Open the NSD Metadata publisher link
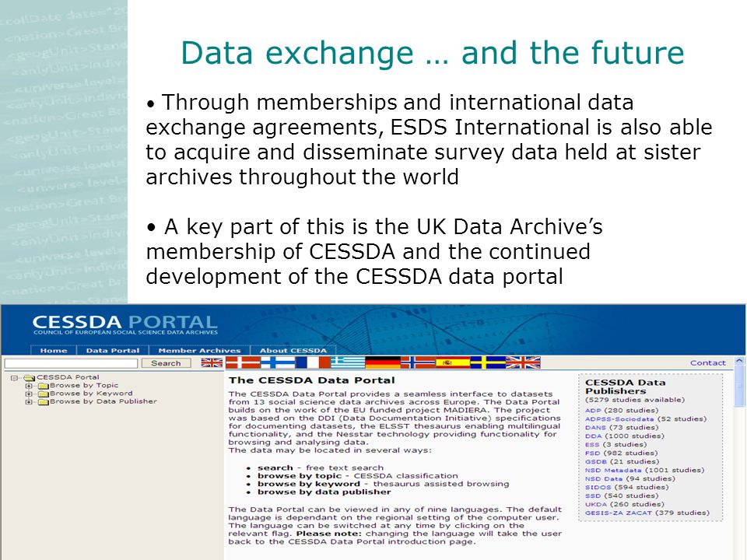The height and width of the screenshot is (560, 747). point(613,471)
